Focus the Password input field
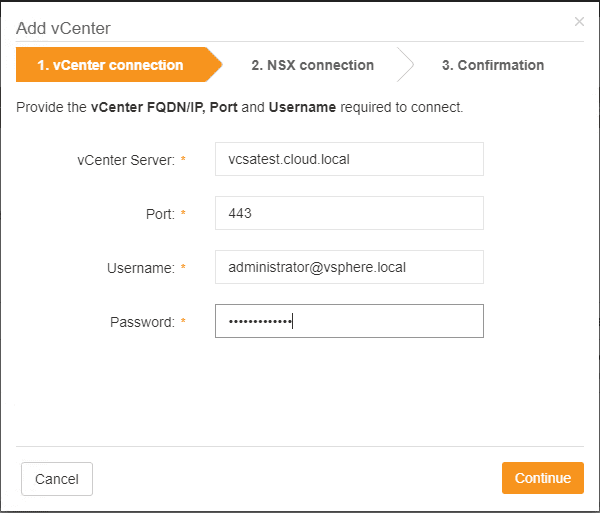This screenshot has height=513, width=600. 349,321
